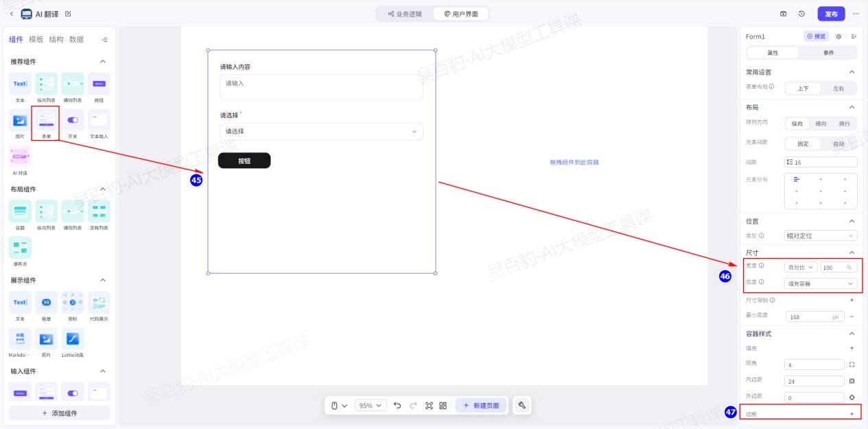Select the Lottie动画 display component
868x429 pixels.
coord(73,339)
